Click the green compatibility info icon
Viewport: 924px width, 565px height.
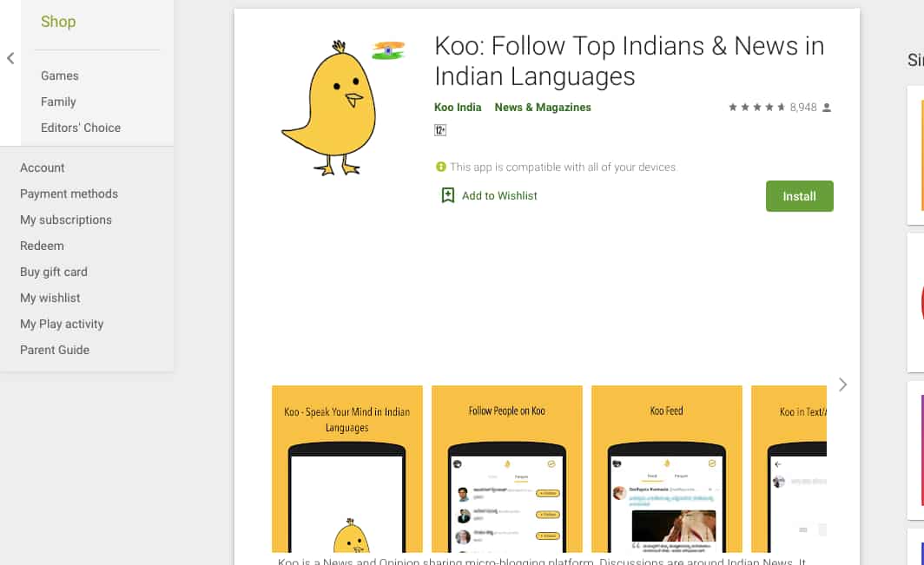441,167
